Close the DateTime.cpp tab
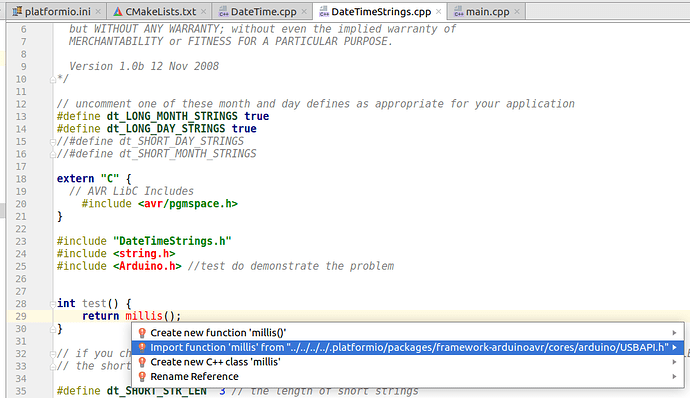The width and height of the screenshot is (690, 398). click(x=304, y=12)
